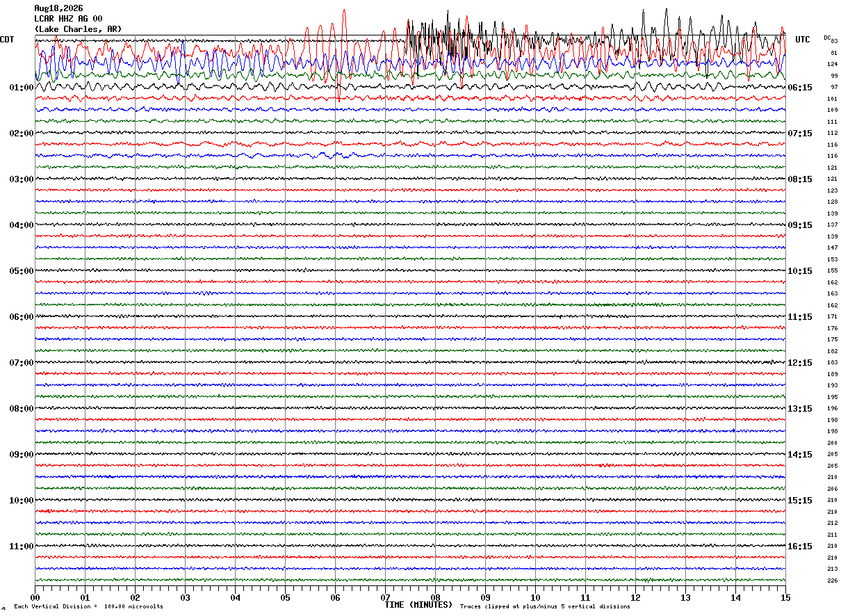Click the traces clipped footnote text
841x616 pixels.
click(x=545, y=607)
